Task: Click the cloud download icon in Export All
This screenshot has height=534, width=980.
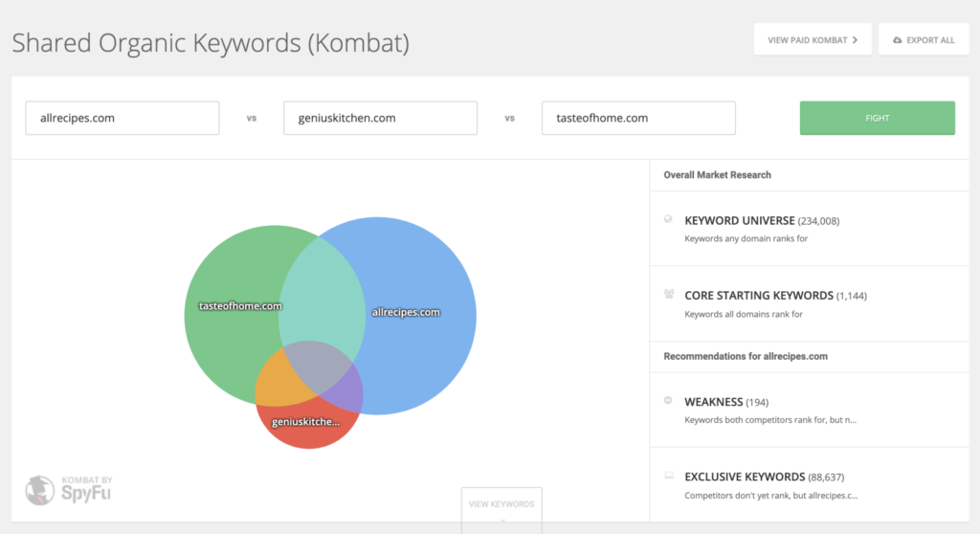Action: (897, 40)
